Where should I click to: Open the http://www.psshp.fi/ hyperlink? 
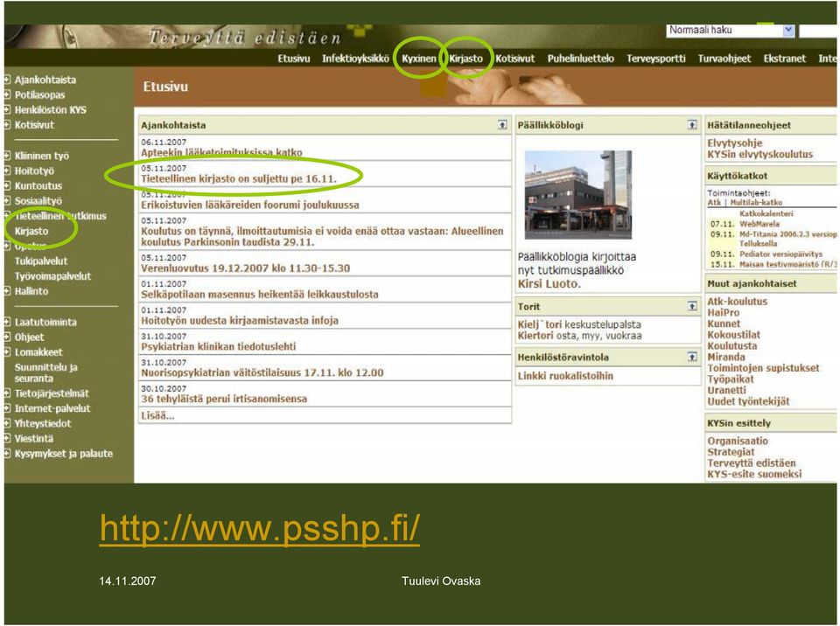[259, 529]
